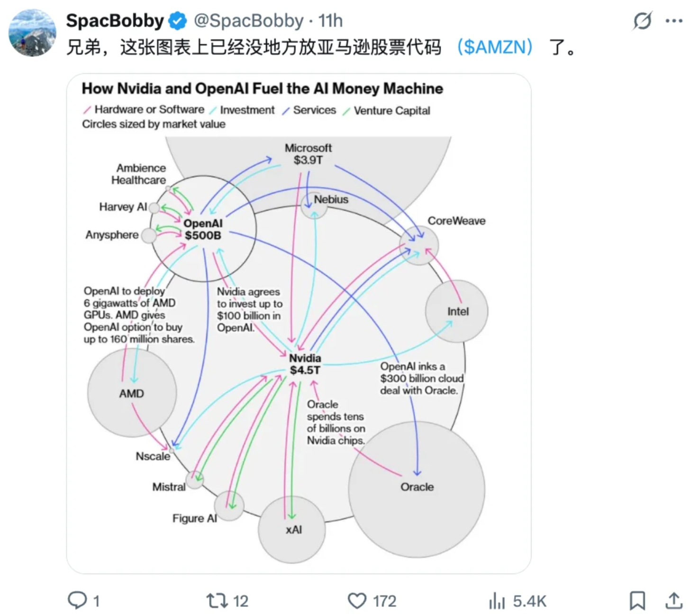The image size is (690, 616).
Task: Click the share upload icon
Action: pos(673,601)
